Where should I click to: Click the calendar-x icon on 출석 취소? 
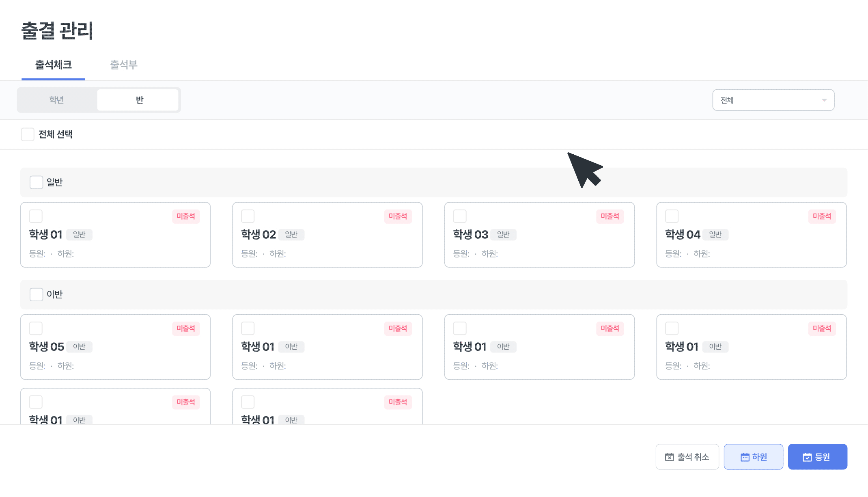pos(670,457)
